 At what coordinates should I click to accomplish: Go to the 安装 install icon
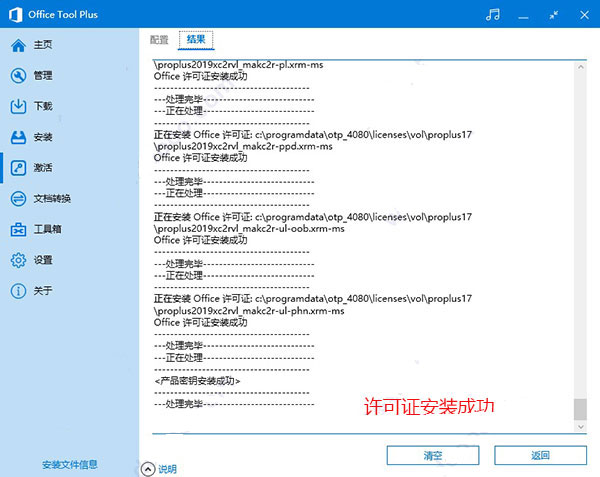tap(18, 137)
